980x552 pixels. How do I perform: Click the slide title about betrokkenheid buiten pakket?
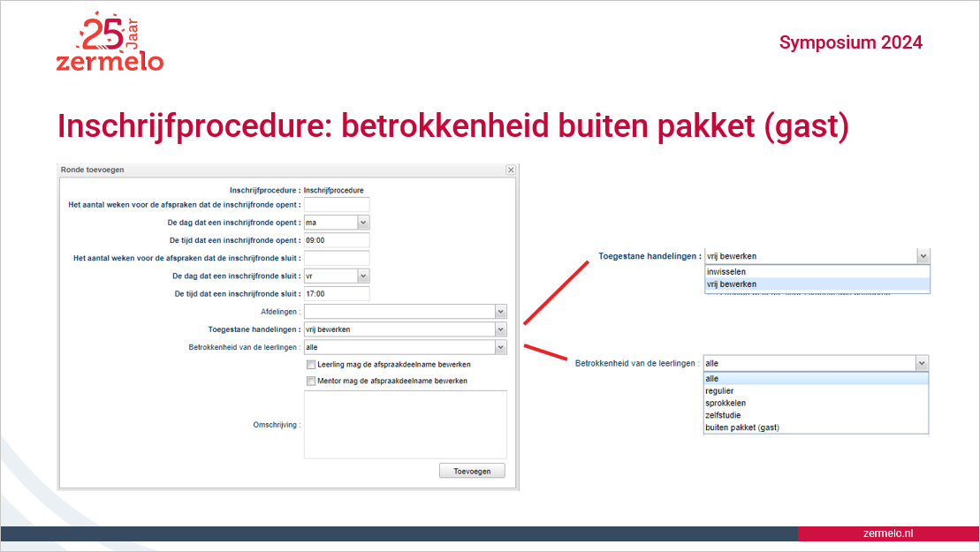tap(453, 126)
